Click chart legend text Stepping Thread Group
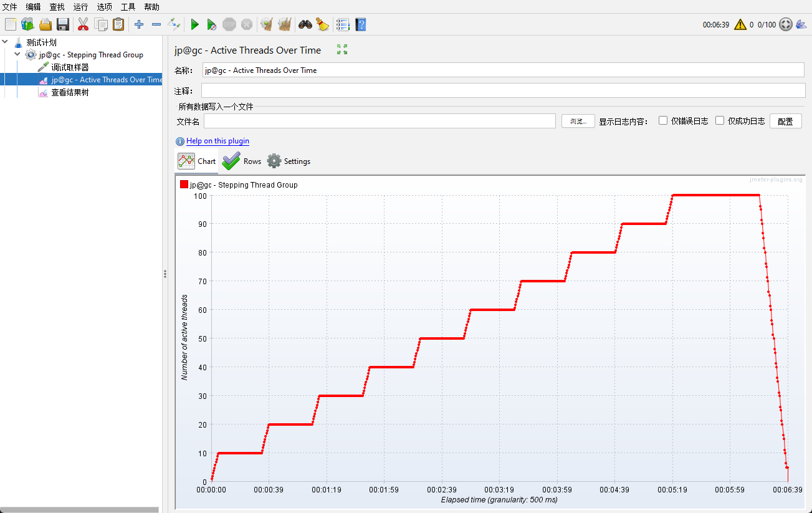The width and height of the screenshot is (812, 513). point(244,185)
